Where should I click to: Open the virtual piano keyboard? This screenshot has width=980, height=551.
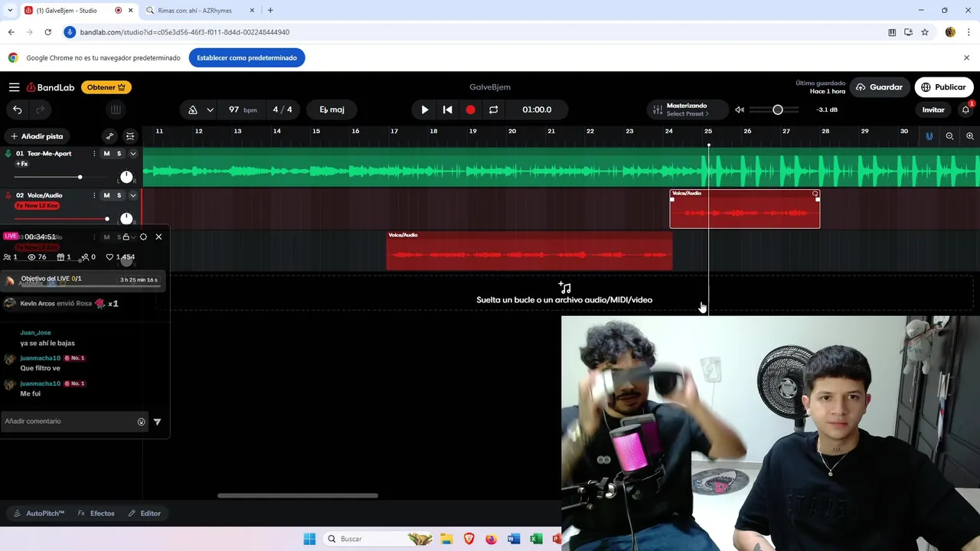click(116, 109)
